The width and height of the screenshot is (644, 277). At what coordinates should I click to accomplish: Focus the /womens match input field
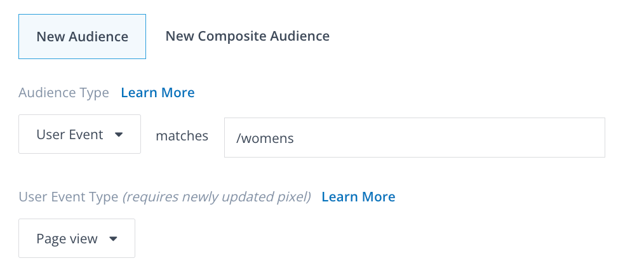[x=414, y=137]
